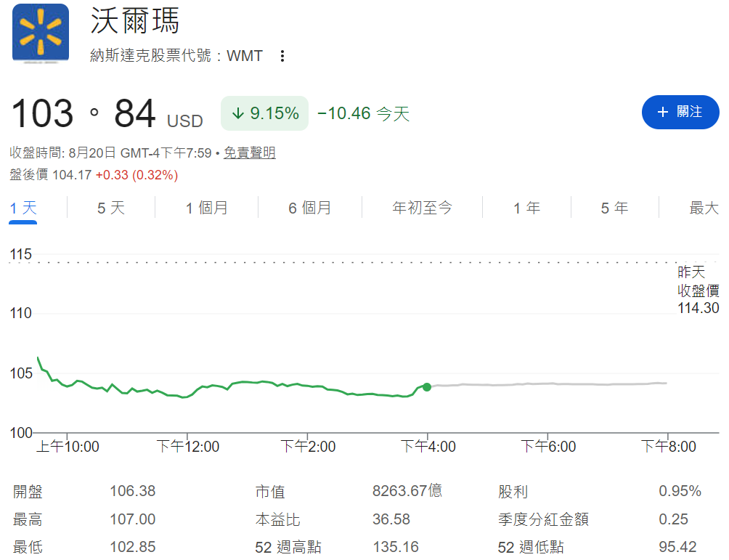Viewport: 729px width, 560px height.
Task: Click the 開盤 value 106.38
Action: coord(132,491)
